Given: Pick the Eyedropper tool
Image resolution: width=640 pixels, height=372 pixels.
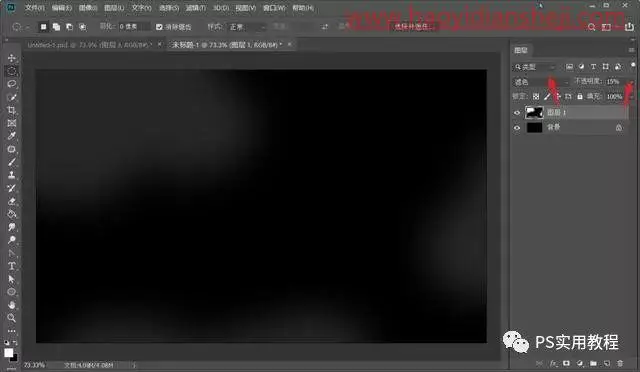Looking at the screenshot, I should 11,136.
